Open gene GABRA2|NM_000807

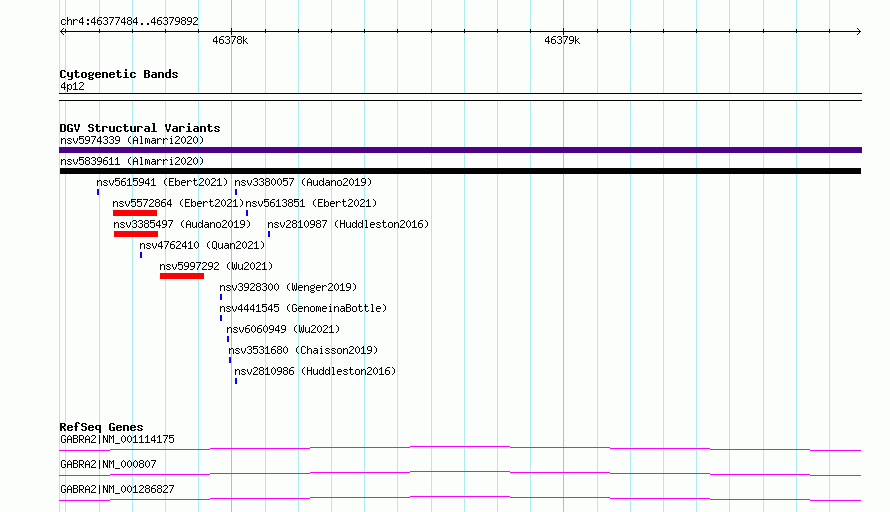point(108,464)
